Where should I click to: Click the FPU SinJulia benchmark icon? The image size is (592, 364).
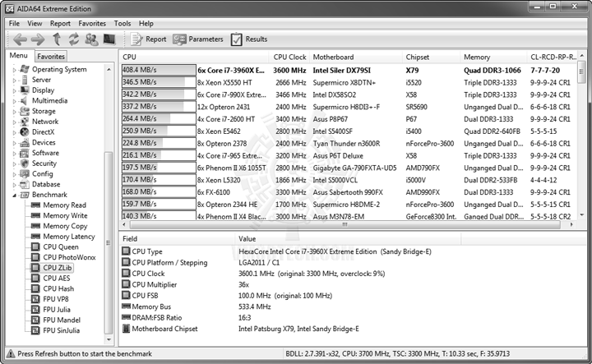(x=35, y=330)
